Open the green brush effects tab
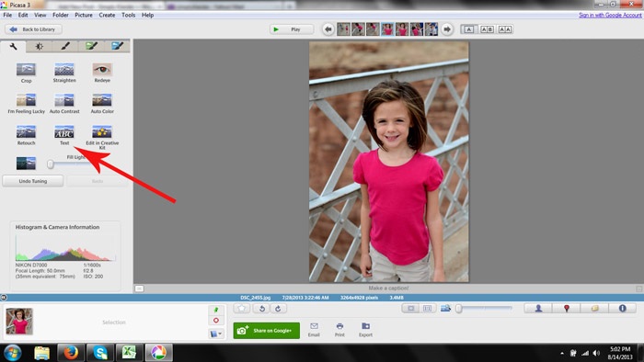 point(91,46)
